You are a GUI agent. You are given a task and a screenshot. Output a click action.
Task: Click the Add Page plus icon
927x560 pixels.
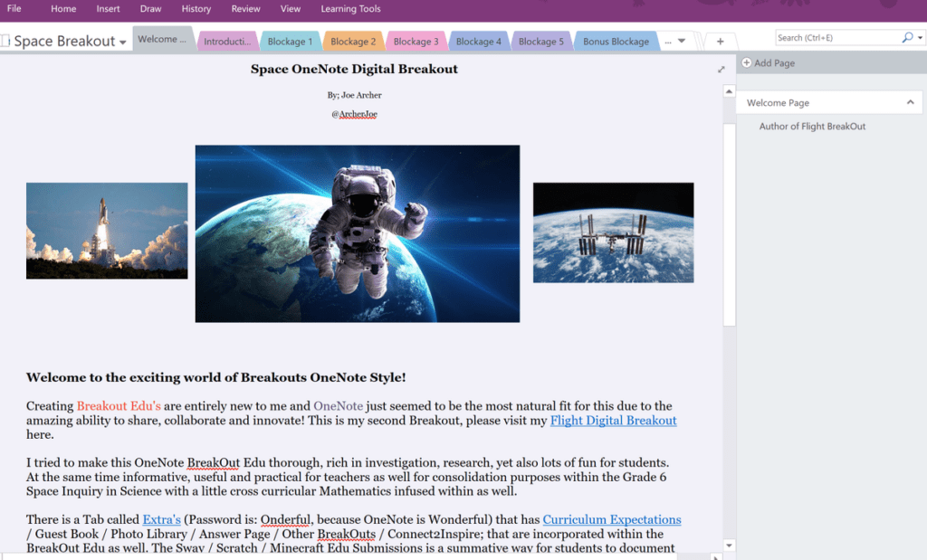(x=747, y=62)
